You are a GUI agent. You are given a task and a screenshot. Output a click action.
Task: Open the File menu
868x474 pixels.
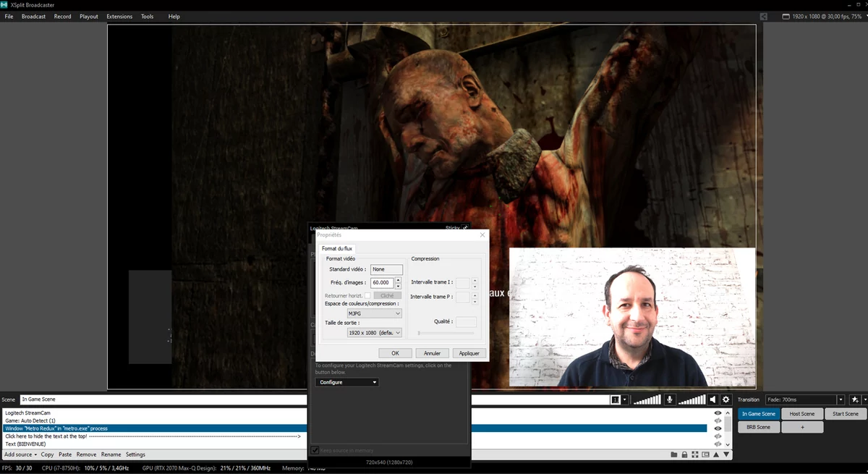tap(9, 16)
